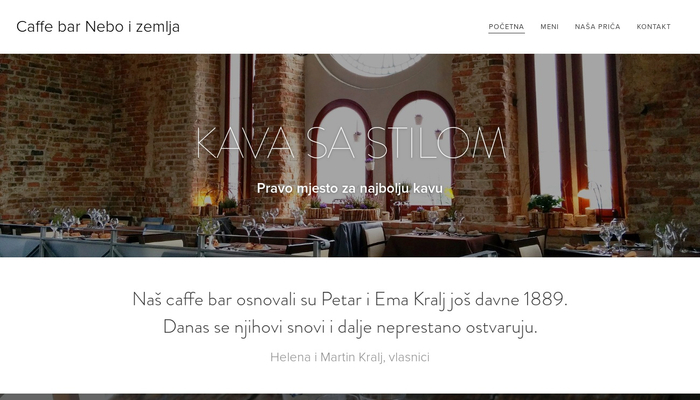Open the POČETNA navigation item
The image size is (700, 400).
coord(506,27)
